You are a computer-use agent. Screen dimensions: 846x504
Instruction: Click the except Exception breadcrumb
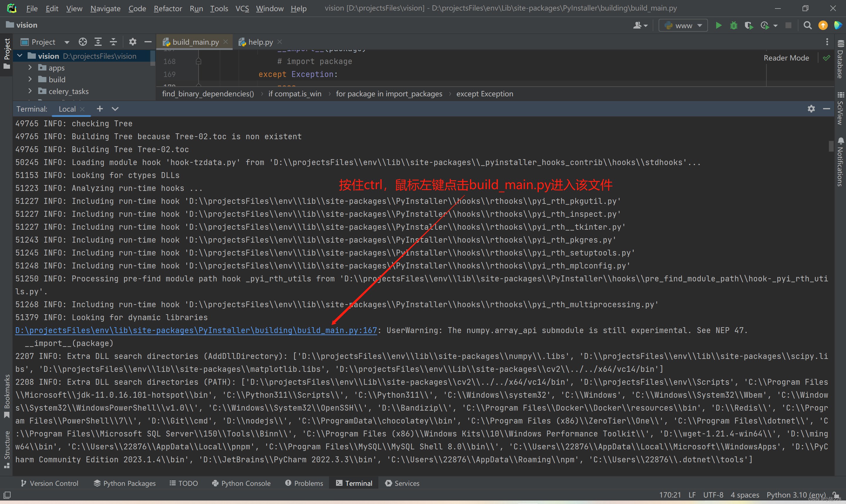tap(485, 94)
